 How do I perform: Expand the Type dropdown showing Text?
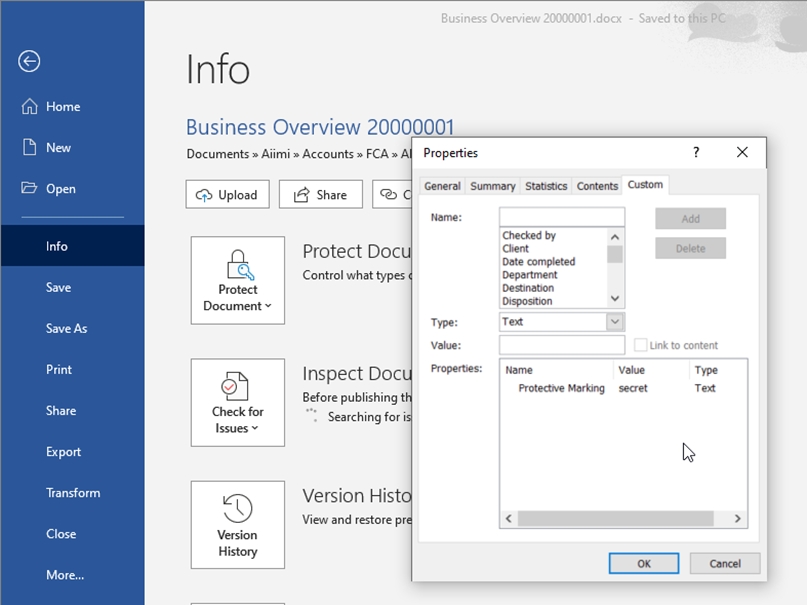615,322
